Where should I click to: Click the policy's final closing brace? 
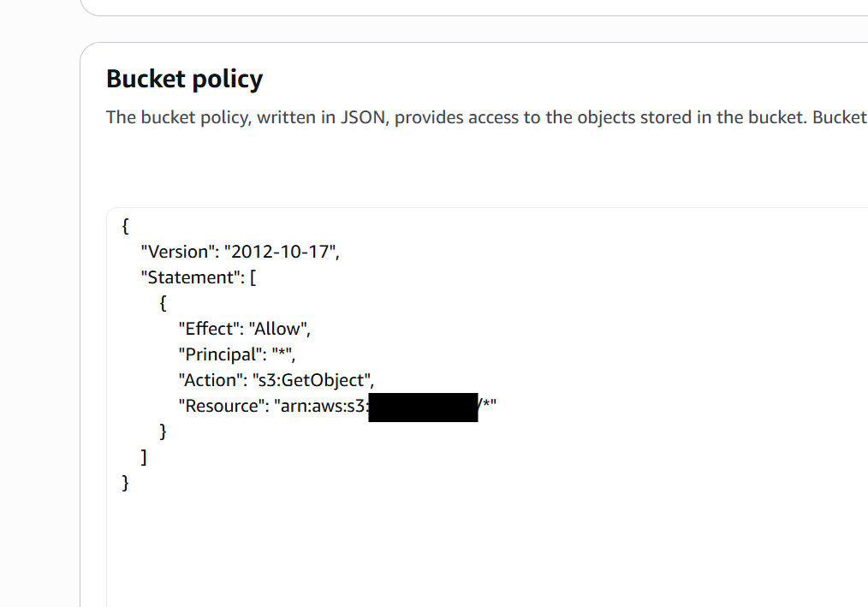click(x=126, y=483)
